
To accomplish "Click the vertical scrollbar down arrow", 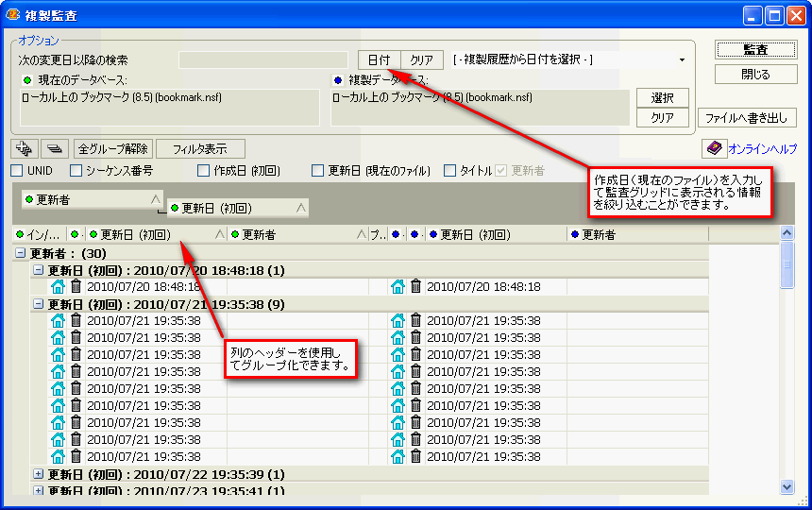I will click(x=787, y=486).
